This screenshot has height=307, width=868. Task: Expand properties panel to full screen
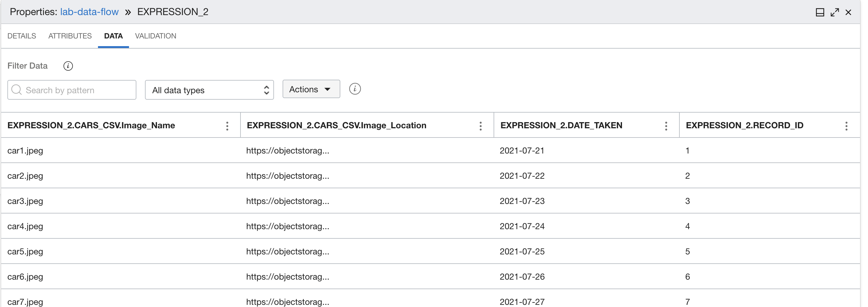coord(834,13)
